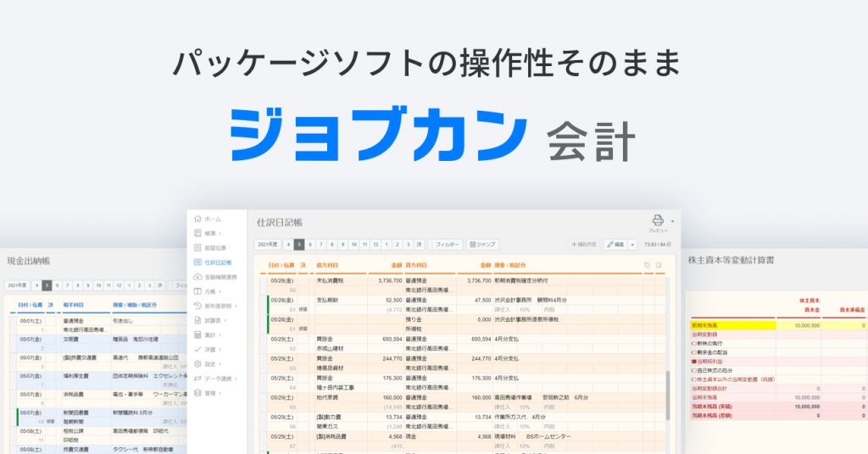Click the journal list vertical scrollbar

[x=668, y=396]
